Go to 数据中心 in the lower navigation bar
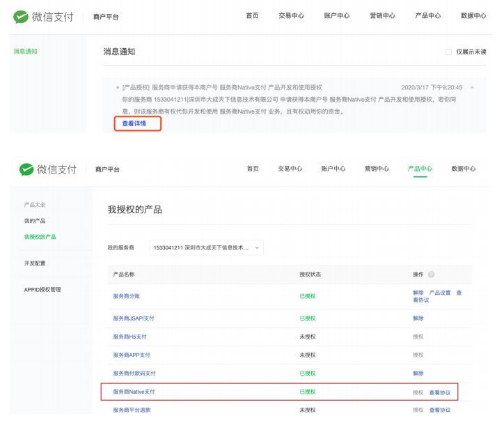The height and width of the screenshot is (423, 504). (x=464, y=169)
